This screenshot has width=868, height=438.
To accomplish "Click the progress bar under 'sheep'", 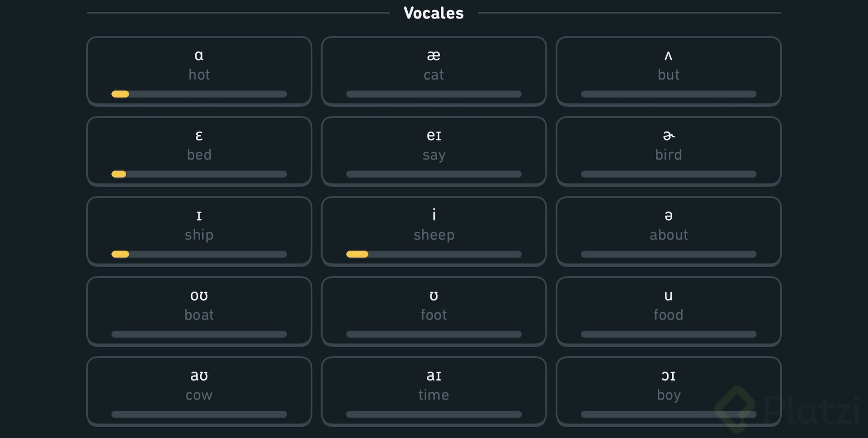I will coord(434,254).
